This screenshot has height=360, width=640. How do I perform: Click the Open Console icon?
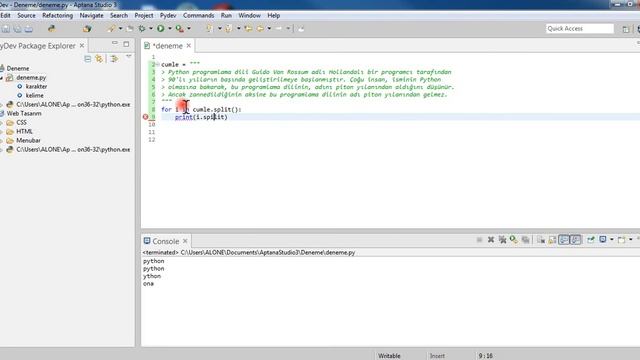pos(621,240)
